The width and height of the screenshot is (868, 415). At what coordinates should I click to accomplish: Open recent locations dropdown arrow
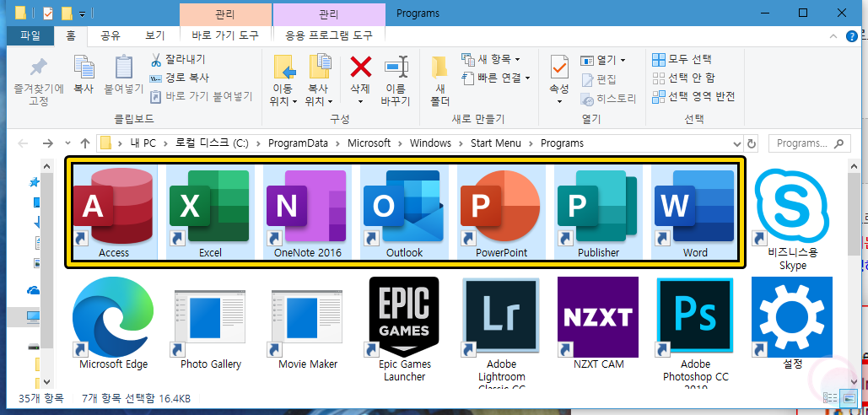tap(67, 144)
